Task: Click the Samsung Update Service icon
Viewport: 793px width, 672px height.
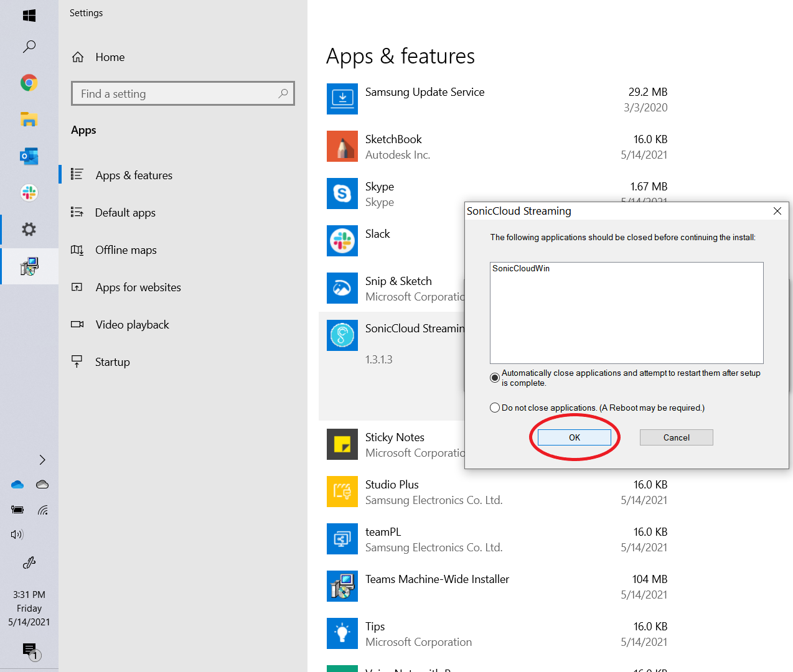Action: (342, 99)
